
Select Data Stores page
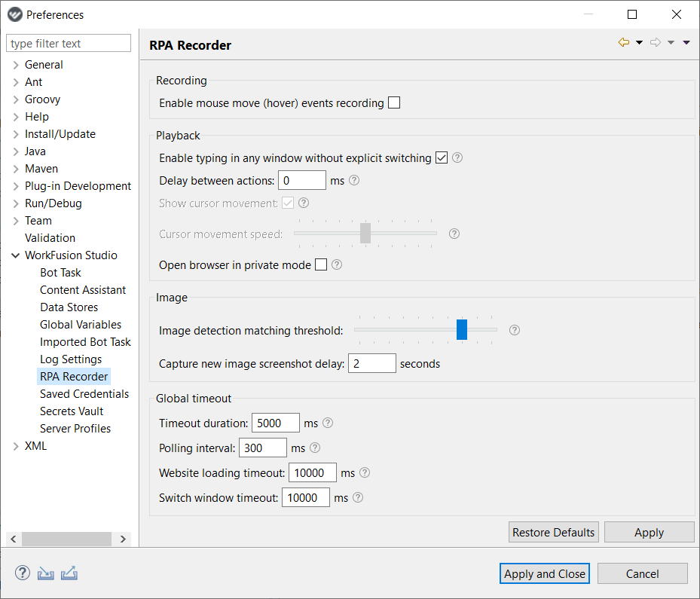pos(69,307)
